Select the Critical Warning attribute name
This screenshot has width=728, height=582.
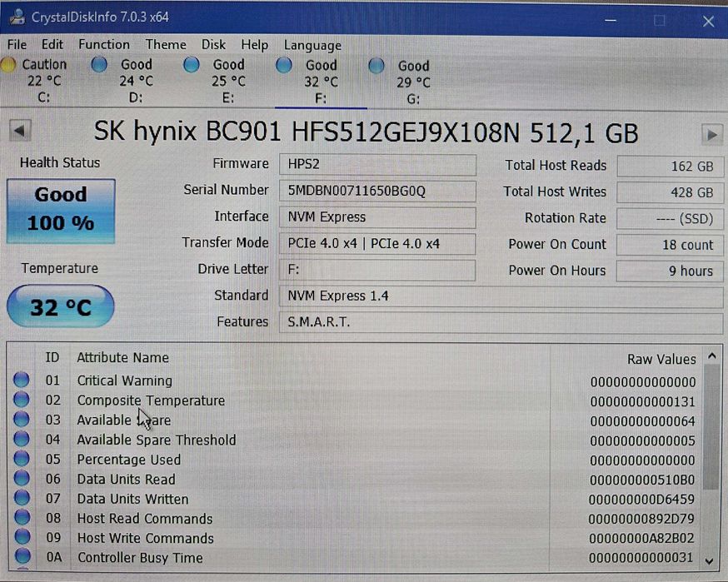pyautogui.click(x=124, y=381)
